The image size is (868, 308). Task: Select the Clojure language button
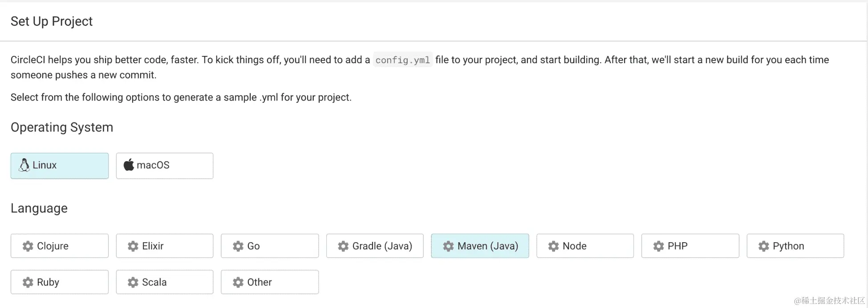60,246
